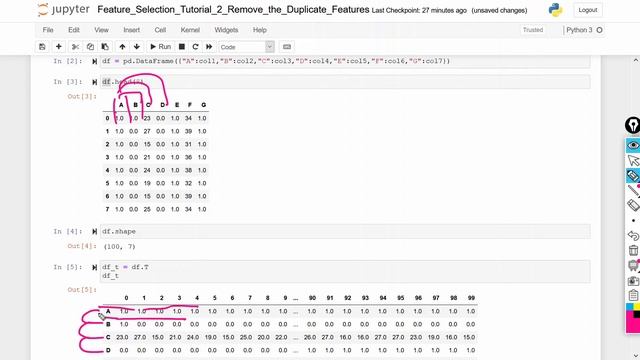Pick the cyan color swatch
This screenshot has height=360, width=640.
(x=630, y=307)
